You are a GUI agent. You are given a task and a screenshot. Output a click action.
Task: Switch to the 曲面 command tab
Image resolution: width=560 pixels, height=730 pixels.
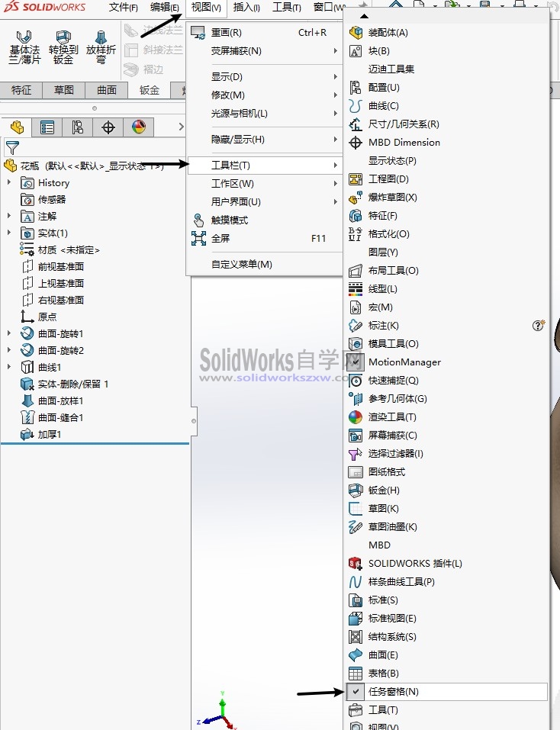(x=107, y=90)
